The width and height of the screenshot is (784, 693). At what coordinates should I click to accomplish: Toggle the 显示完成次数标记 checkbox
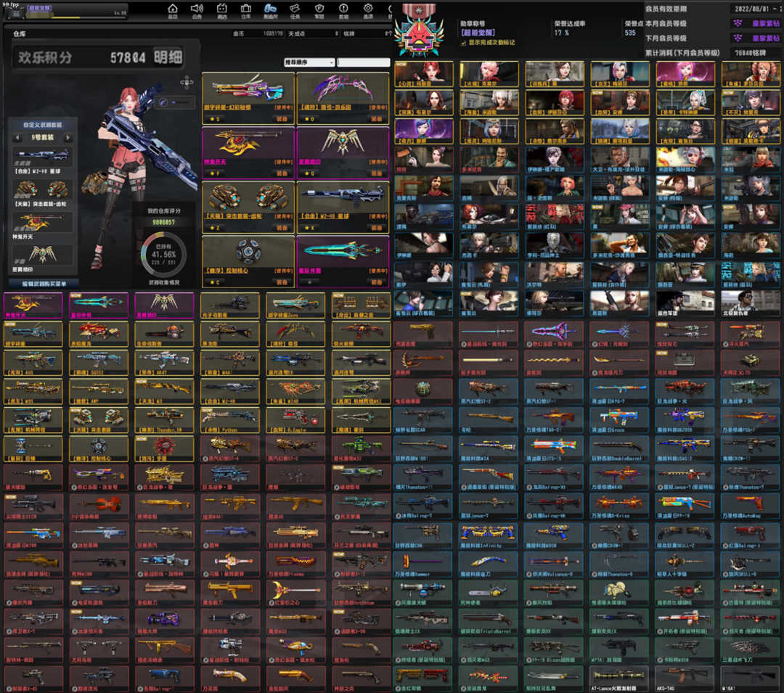pyautogui.click(x=463, y=43)
